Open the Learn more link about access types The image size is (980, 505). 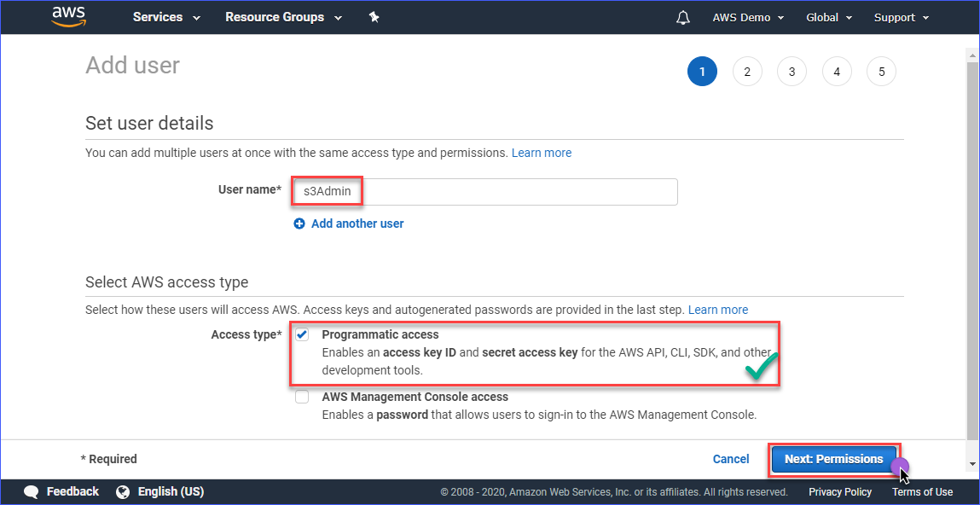coord(717,310)
